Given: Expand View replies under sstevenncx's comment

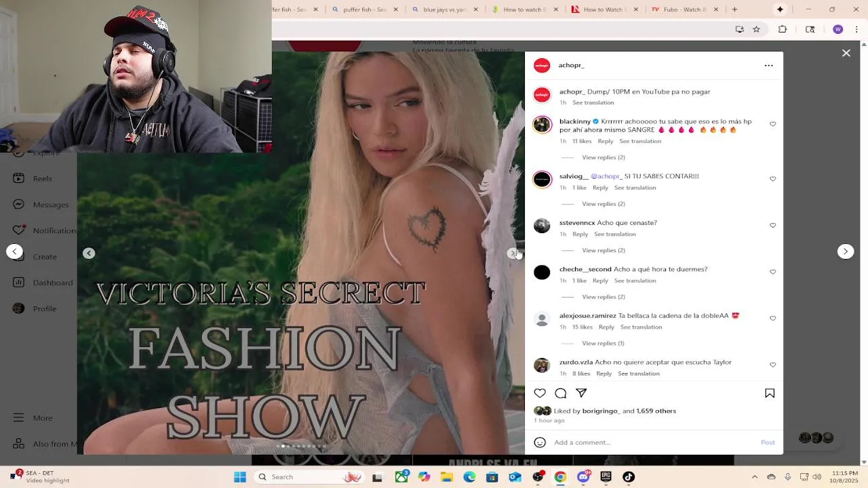Looking at the screenshot, I should pos(604,251).
